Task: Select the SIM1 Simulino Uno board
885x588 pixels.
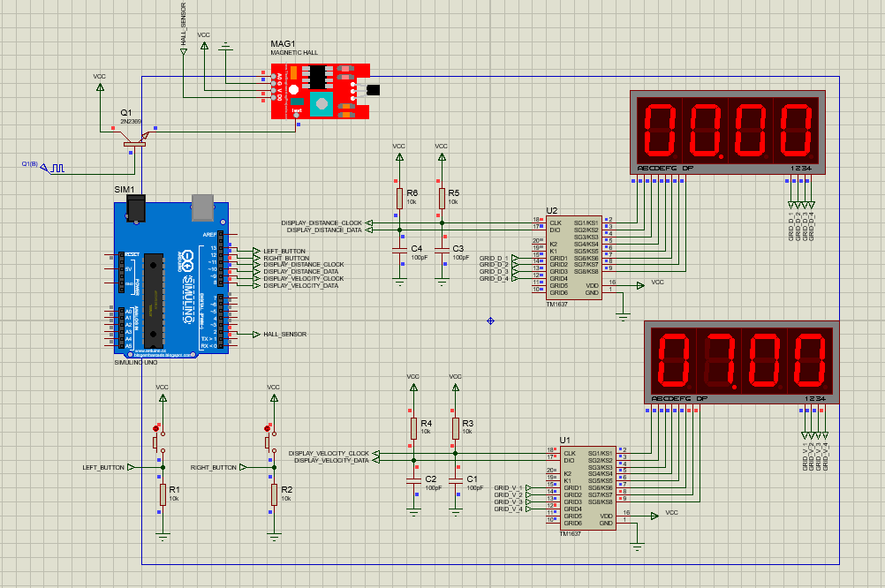Action: pos(171,276)
